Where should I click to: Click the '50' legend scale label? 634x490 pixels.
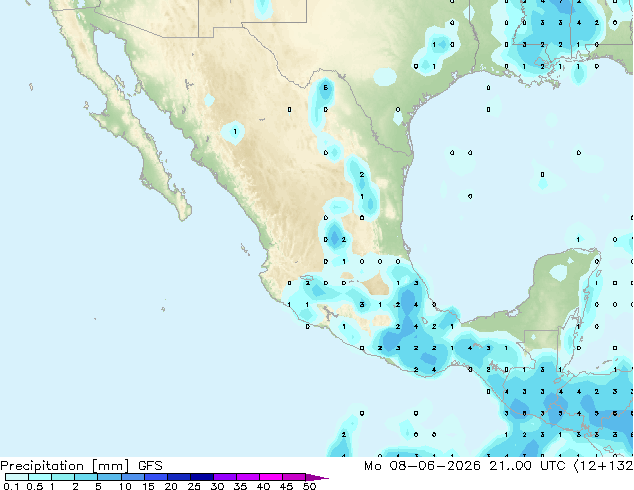pyautogui.click(x=309, y=486)
